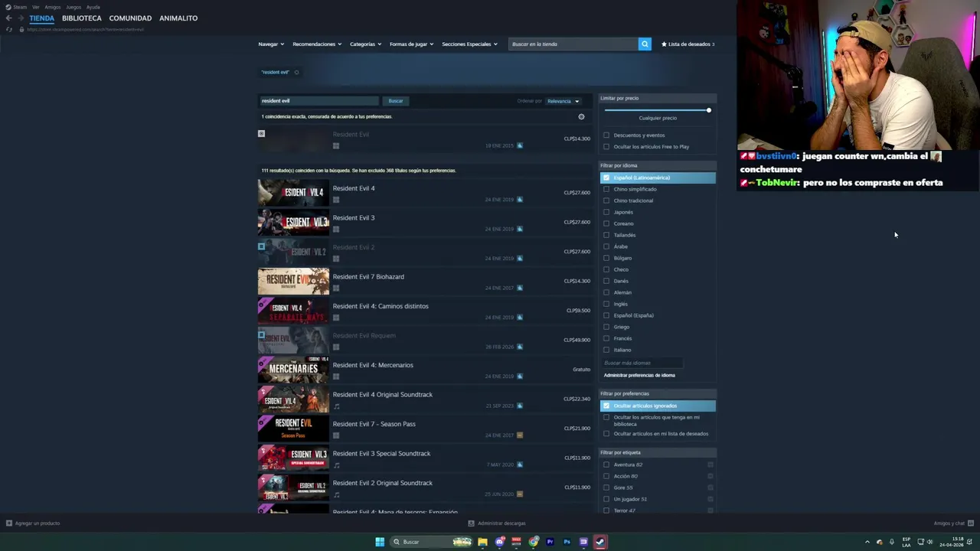Open Resident Evil 4: Mercenarios result
This screenshot has height=551, width=980.
click(425, 370)
